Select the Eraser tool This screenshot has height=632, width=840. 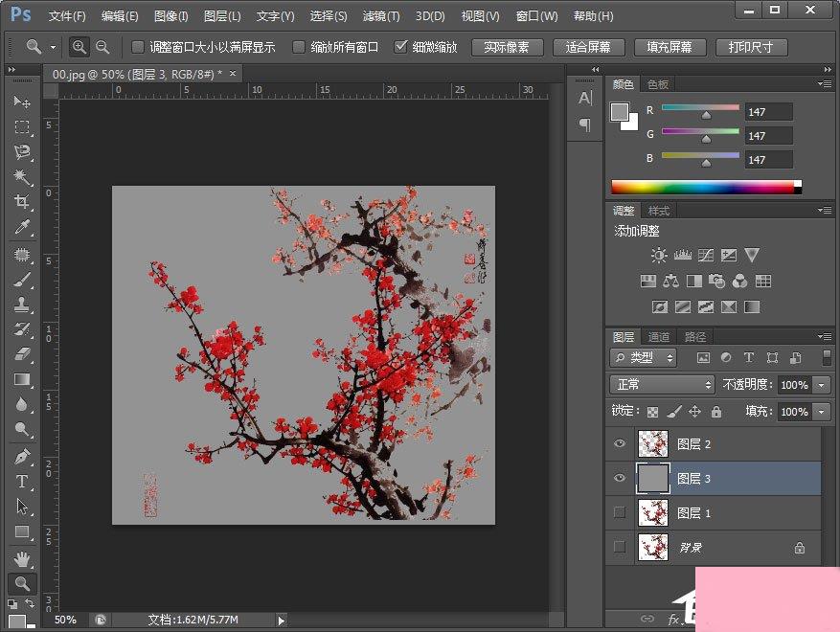point(22,354)
